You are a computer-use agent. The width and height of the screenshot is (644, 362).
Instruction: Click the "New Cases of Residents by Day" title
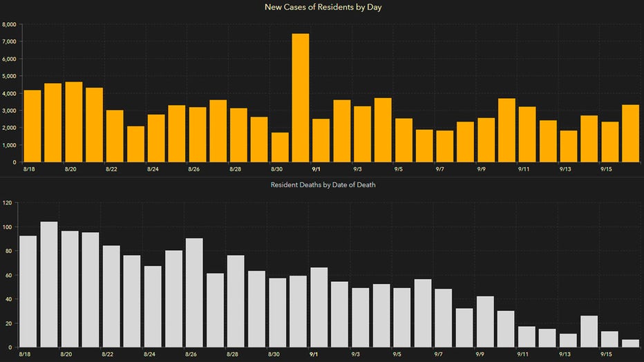pyautogui.click(x=322, y=8)
